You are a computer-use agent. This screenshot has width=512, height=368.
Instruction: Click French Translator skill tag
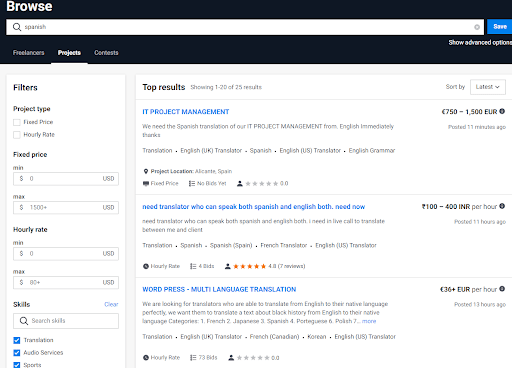pyautogui.click(x=283, y=245)
